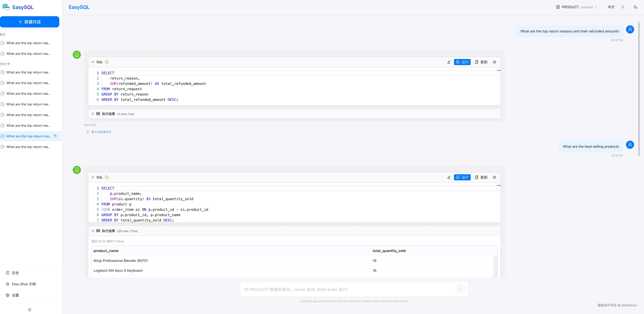Click the 基于此新建对话 link
This screenshot has width=644, height=314.
tap(101, 132)
